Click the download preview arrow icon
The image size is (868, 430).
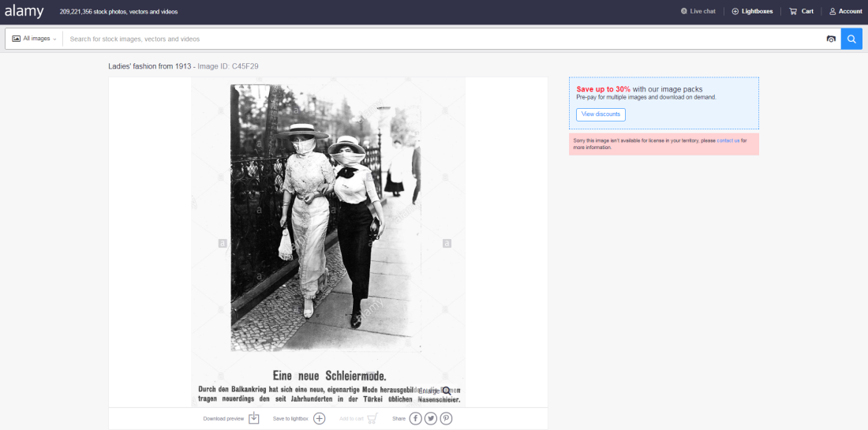[x=253, y=418]
